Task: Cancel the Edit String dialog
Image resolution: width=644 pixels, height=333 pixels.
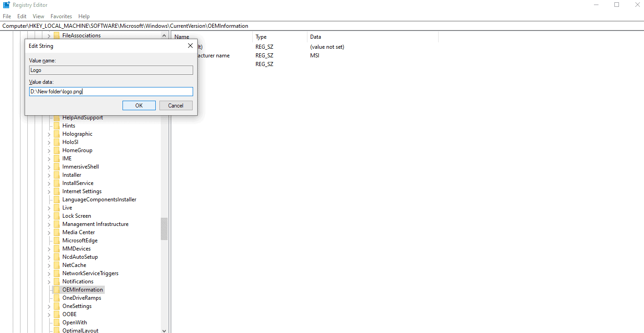Action: 176,106
